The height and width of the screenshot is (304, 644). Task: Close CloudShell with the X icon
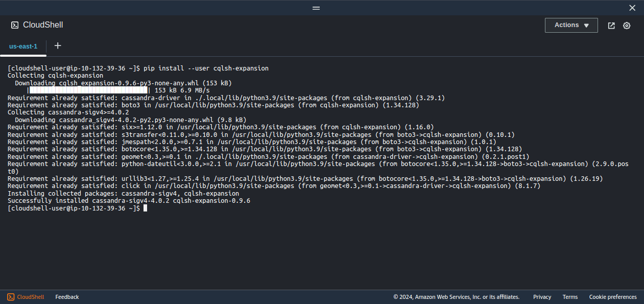point(632,8)
